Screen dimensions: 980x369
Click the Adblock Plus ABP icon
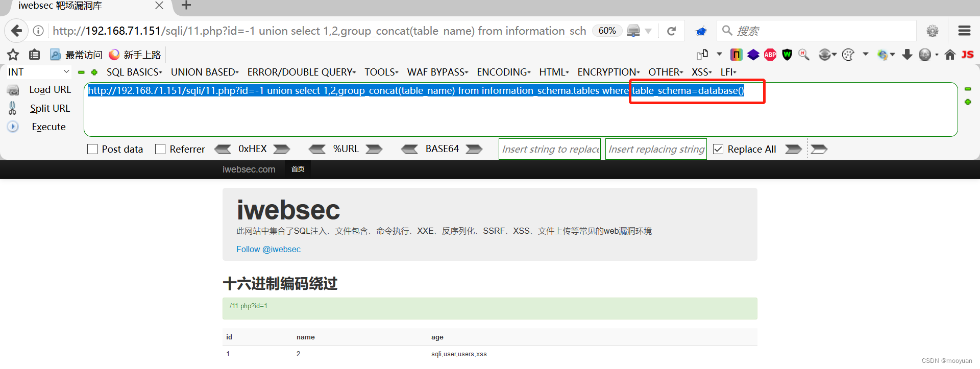click(770, 55)
